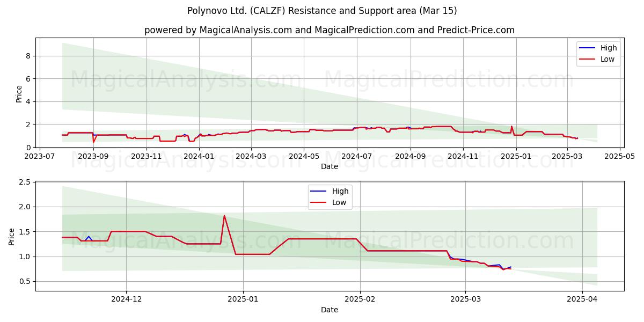
Task: Click the 'Date' axis label under the bottom chart
Action: pos(330,310)
